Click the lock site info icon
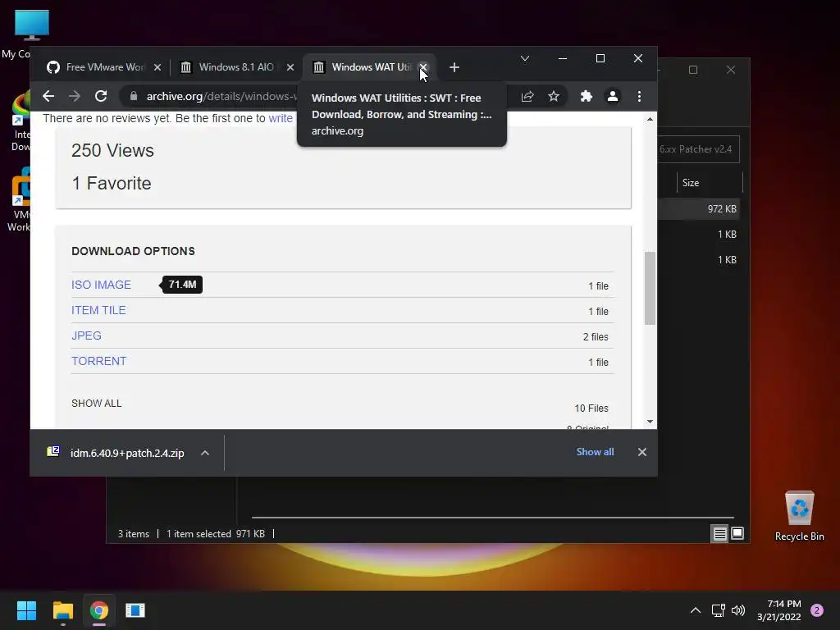The image size is (840, 630). 134,97
